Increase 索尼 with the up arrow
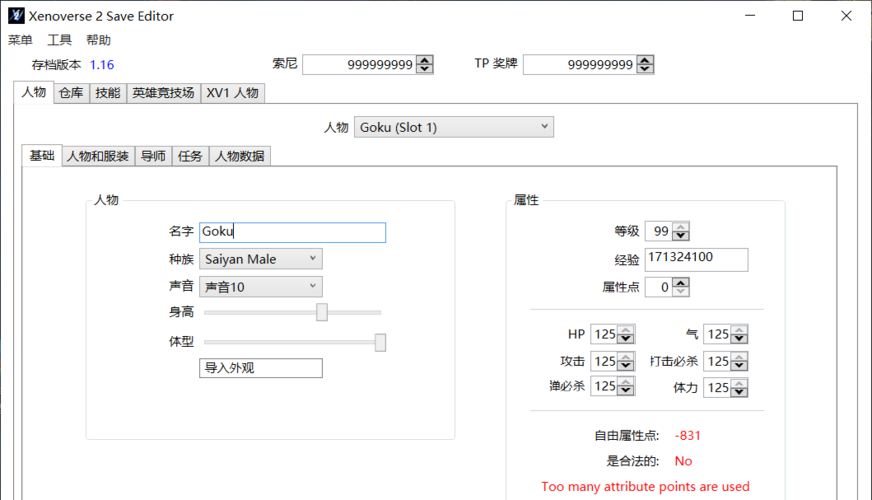This screenshot has height=500, width=872. [x=425, y=60]
